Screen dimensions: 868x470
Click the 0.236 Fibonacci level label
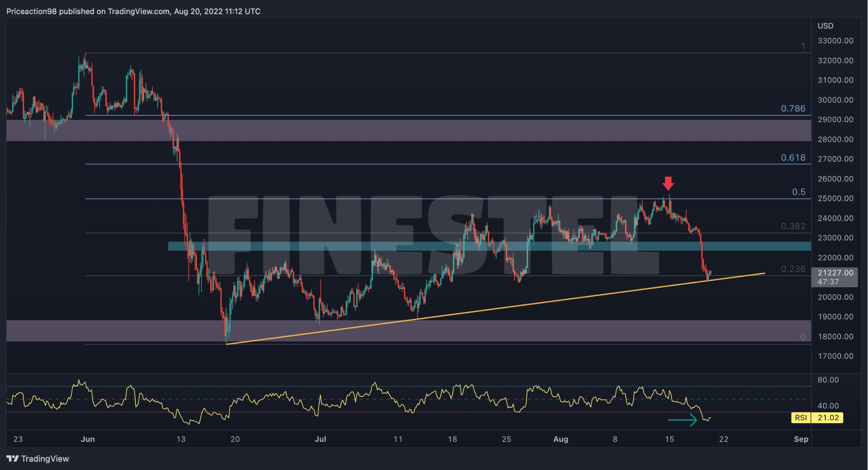click(793, 269)
